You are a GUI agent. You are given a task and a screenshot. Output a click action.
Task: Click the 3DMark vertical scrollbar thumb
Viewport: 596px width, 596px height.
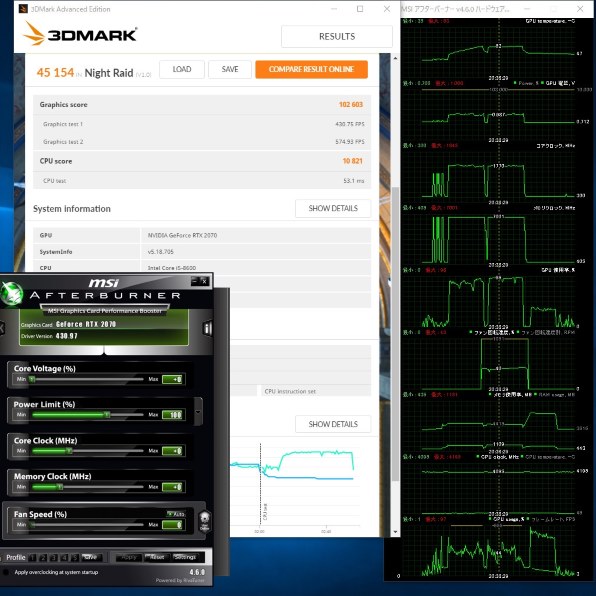coord(395,334)
